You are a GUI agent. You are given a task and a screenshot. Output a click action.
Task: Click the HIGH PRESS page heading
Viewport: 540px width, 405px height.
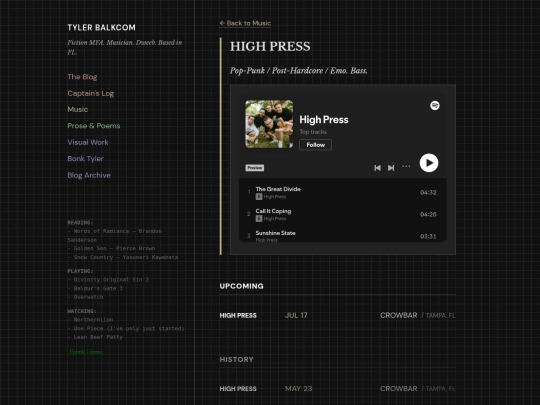(x=270, y=46)
